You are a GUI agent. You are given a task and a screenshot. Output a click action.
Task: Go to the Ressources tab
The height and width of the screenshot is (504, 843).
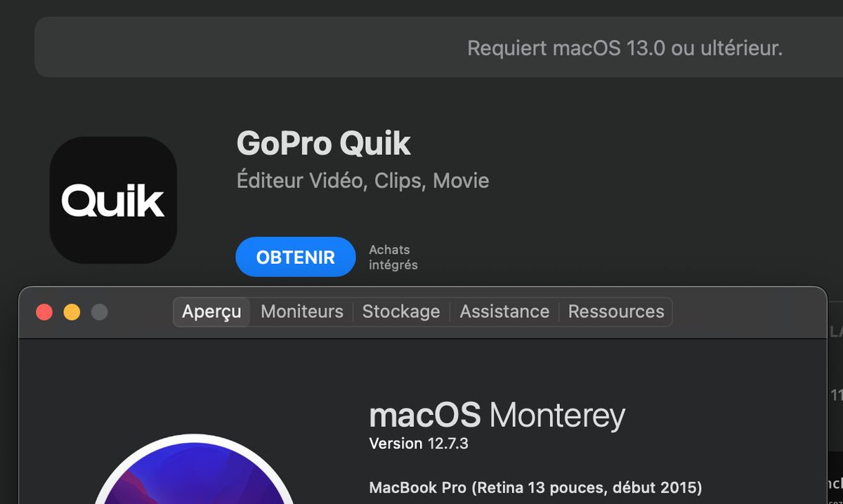point(616,312)
